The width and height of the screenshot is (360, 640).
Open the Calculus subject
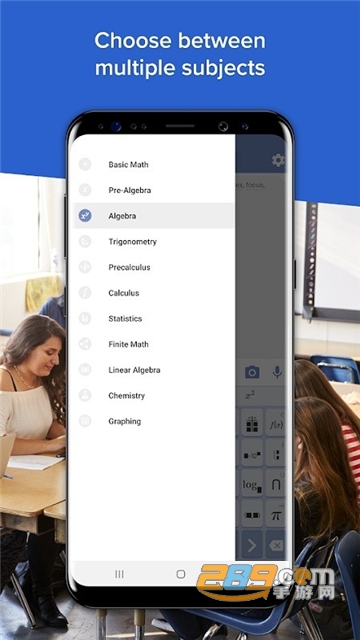[153, 293]
